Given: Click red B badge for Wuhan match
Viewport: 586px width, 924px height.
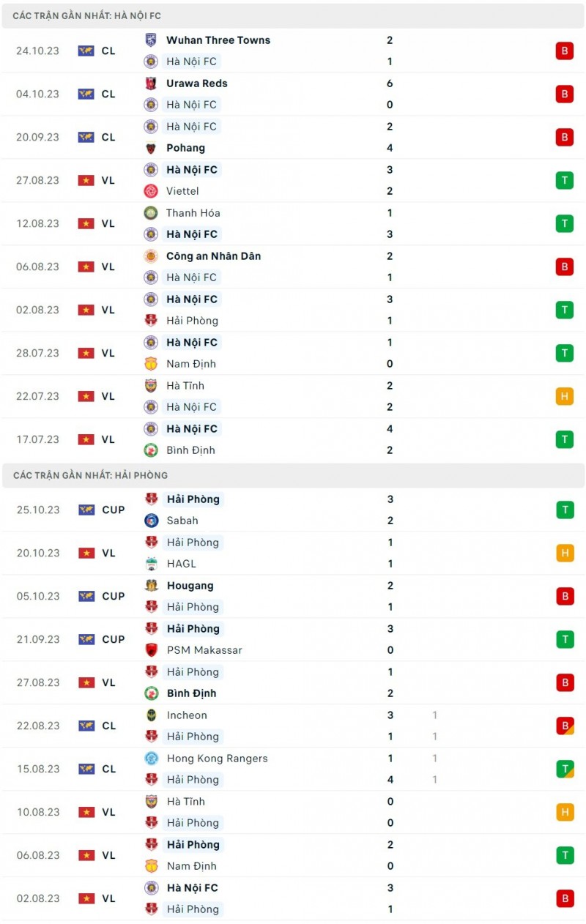Looking at the screenshot, I should (564, 51).
